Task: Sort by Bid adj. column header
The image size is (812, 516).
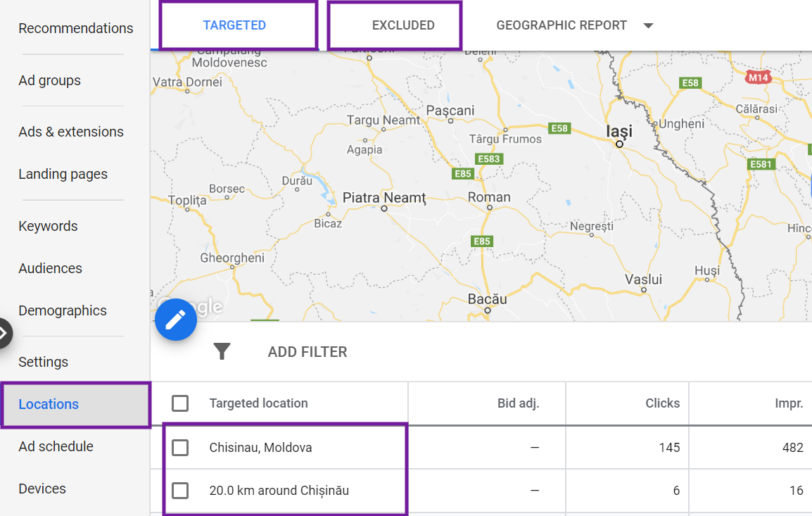Action: (x=517, y=403)
